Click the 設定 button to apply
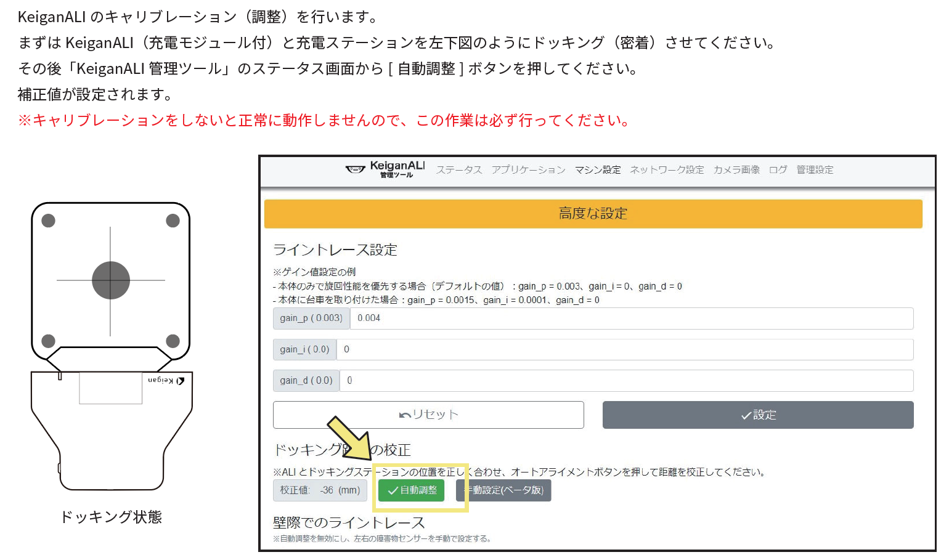 pos(757,415)
